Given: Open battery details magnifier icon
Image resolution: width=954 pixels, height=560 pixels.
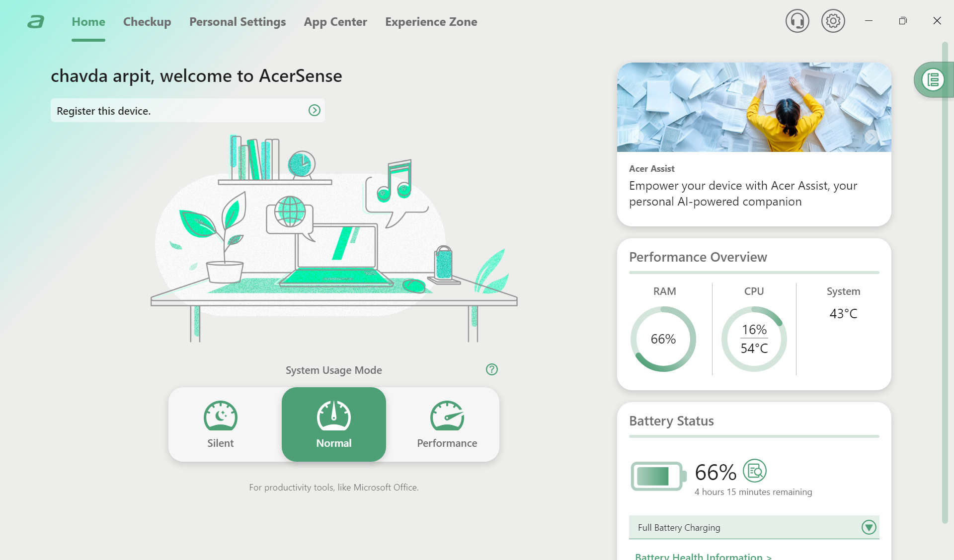Looking at the screenshot, I should click(x=754, y=471).
